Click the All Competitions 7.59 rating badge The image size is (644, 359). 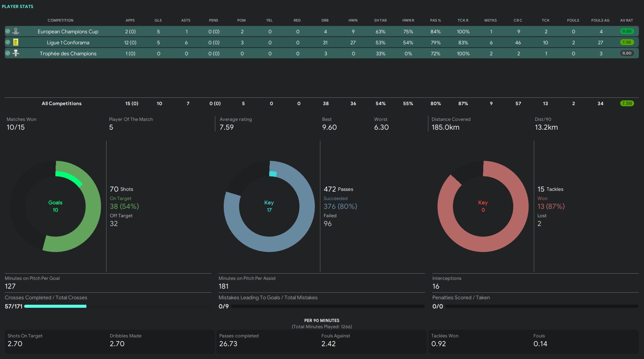coord(626,103)
